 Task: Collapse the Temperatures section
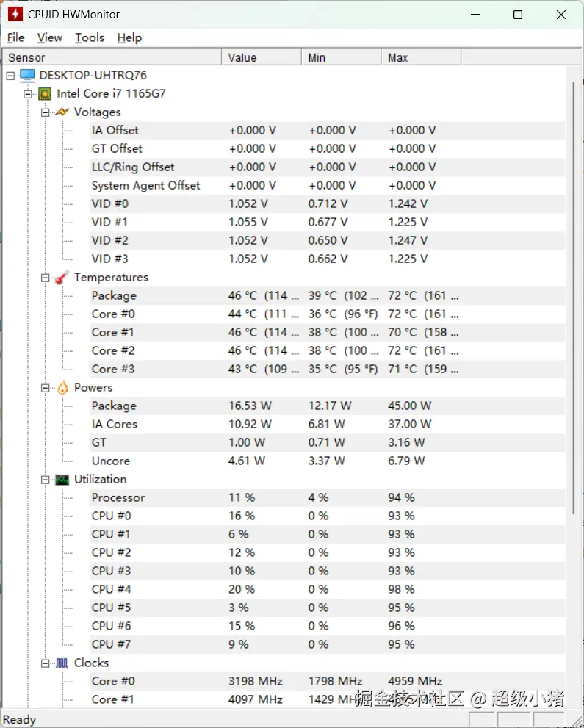click(x=46, y=277)
